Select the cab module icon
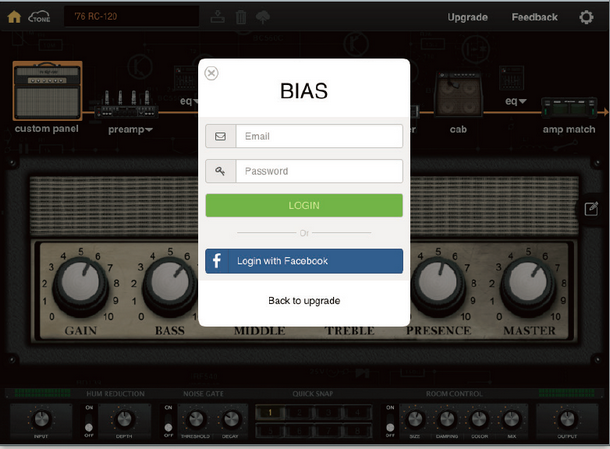 point(459,94)
